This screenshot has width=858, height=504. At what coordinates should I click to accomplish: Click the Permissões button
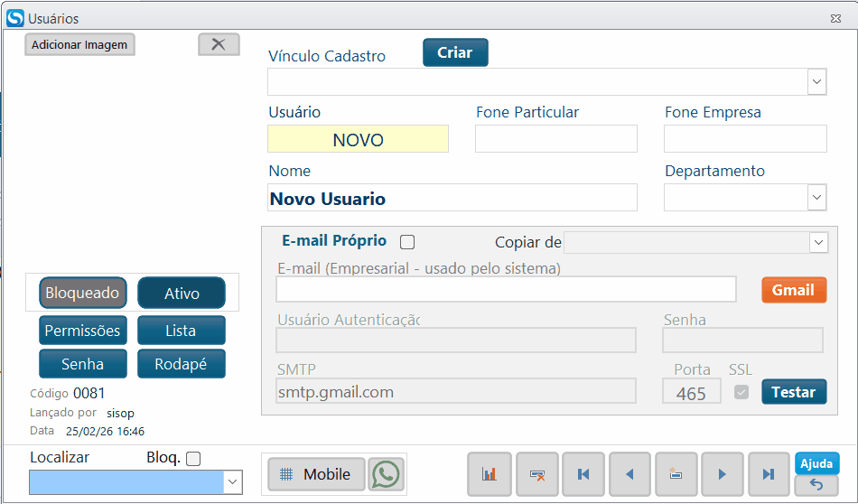82,331
